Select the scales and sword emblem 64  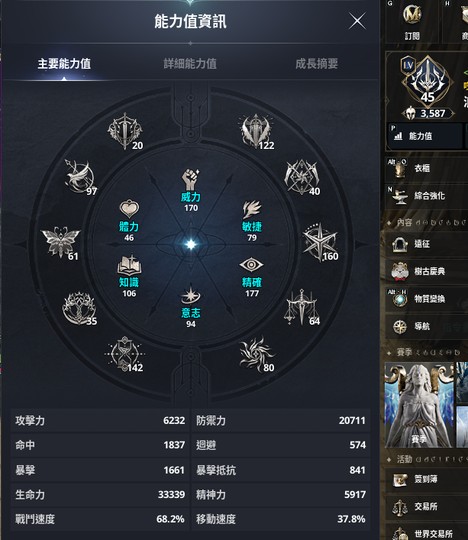pyautogui.click(x=301, y=307)
